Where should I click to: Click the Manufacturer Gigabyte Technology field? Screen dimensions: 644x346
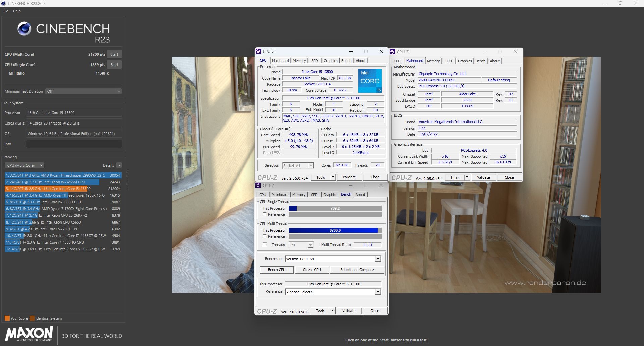pos(467,74)
